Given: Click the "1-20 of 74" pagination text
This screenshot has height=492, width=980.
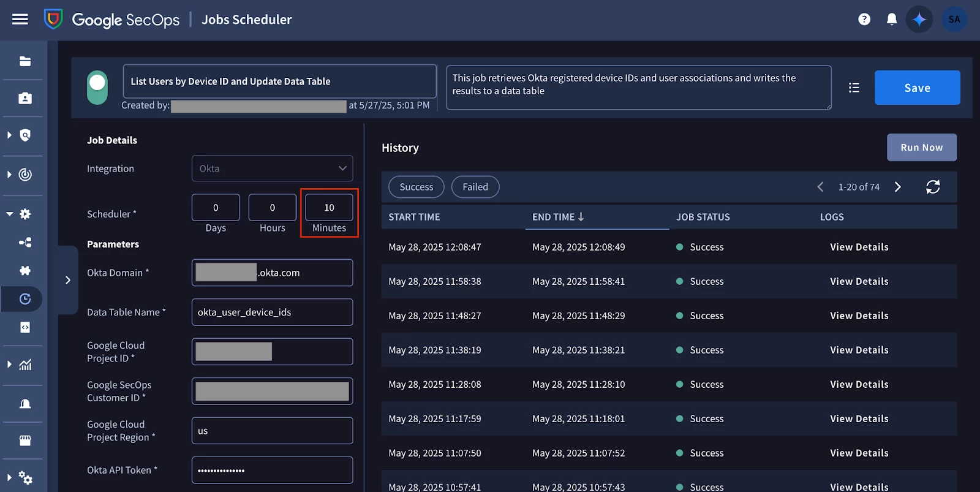Looking at the screenshot, I should click(859, 187).
